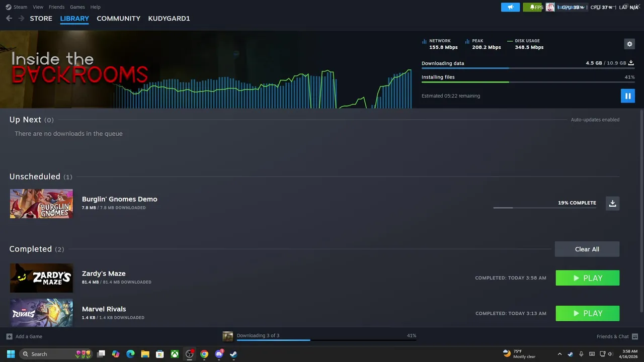Viewport: 644px width, 362px height.
Task: Click Play for Zardy's Maze
Action: tap(587, 278)
